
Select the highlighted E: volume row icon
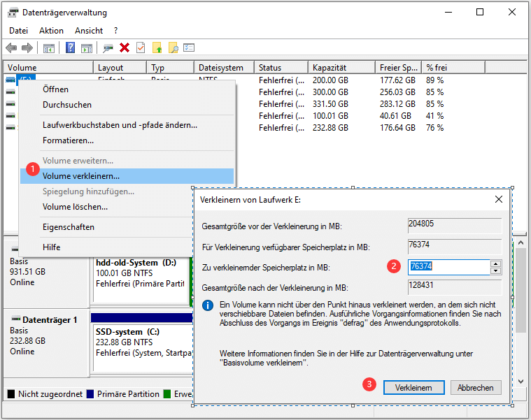tap(10, 80)
